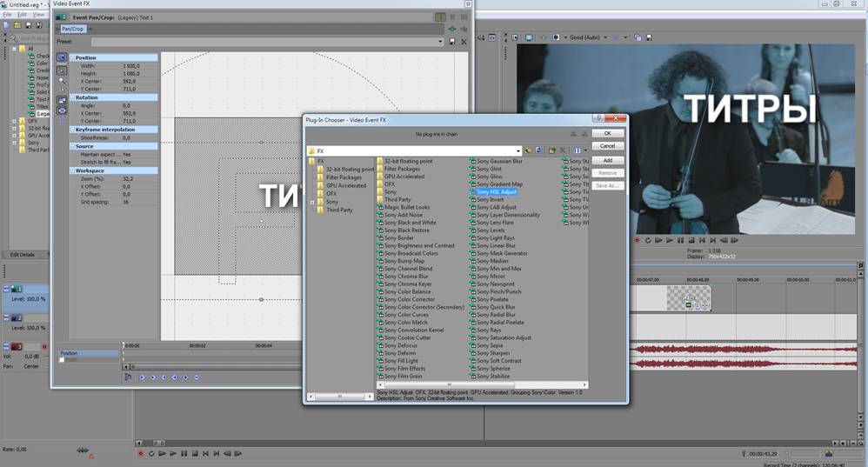Select the zoom magnifier tool in Pan/Crop
The height and width of the screenshot is (467, 868).
coord(62,81)
